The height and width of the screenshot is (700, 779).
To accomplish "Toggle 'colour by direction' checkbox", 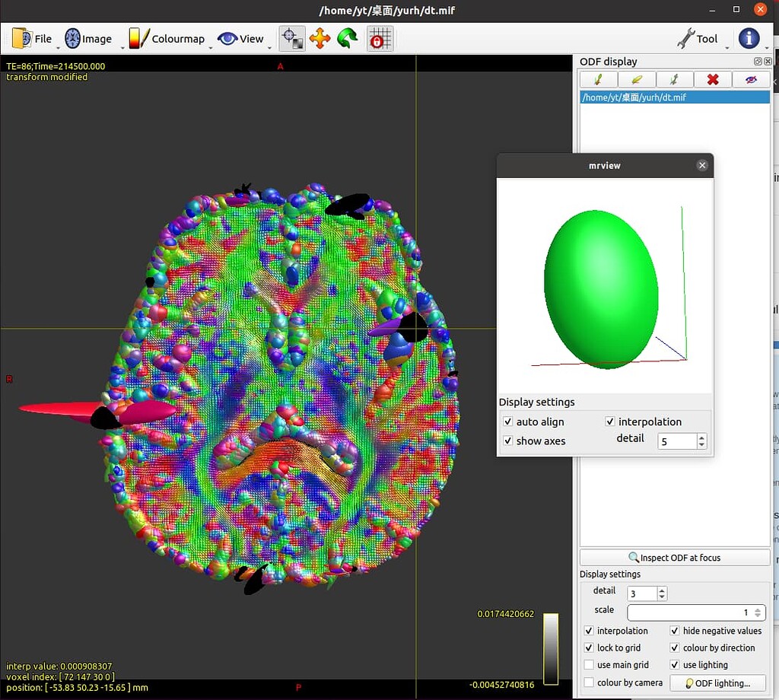I will point(676,648).
